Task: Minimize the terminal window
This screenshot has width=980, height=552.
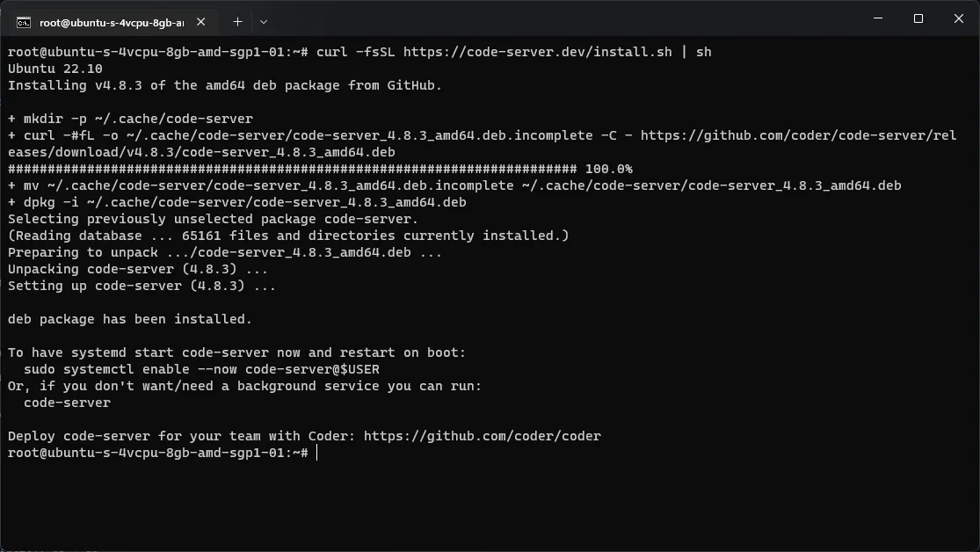Action: [876, 18]
